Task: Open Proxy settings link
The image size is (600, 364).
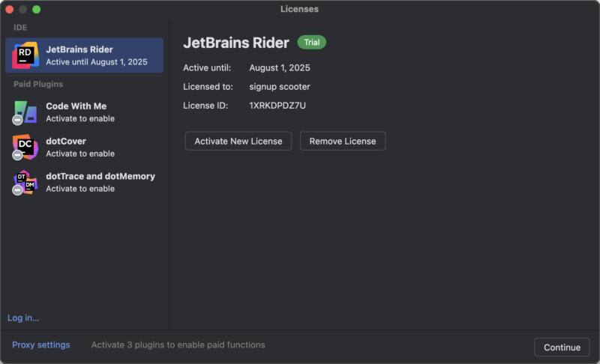Action: click(41, 345)
